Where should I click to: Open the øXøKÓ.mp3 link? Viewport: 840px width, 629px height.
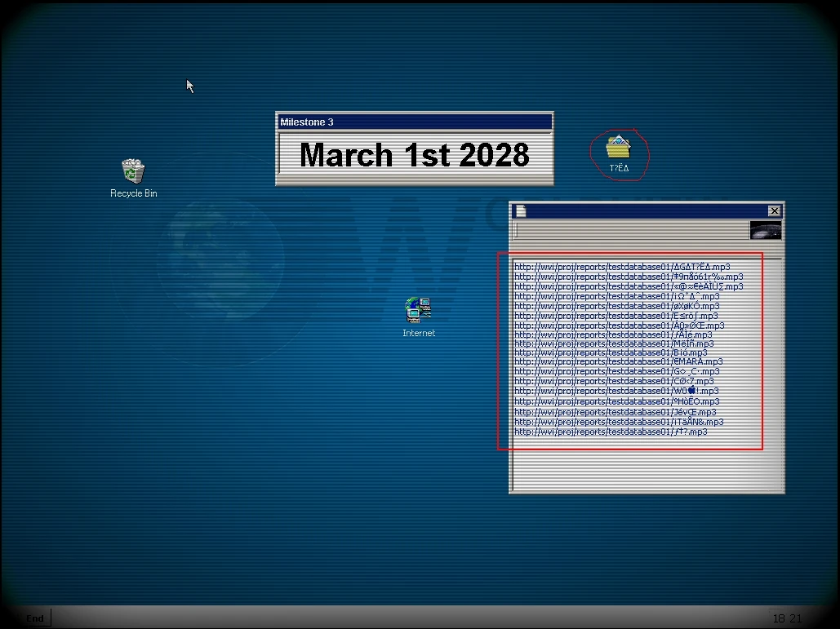coord(617,306)
